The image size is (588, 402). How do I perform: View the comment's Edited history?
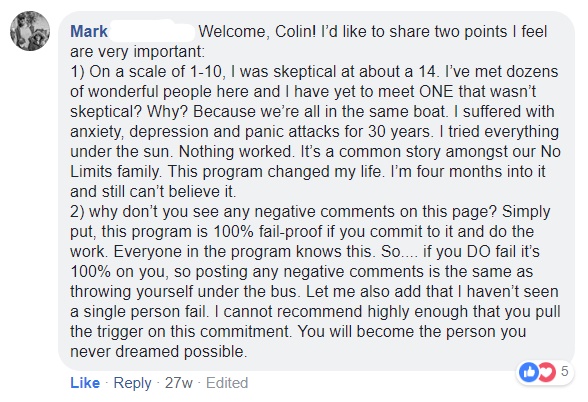pyautogui.click(x=227, y=383)
